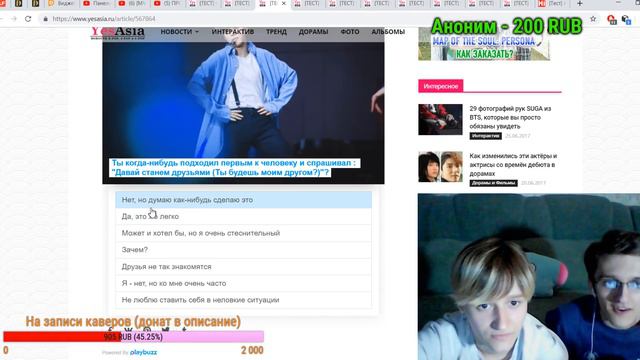Open the blue extension icon at toolbar end
Screen dimensions: 640x360
(x=626, y=19)
